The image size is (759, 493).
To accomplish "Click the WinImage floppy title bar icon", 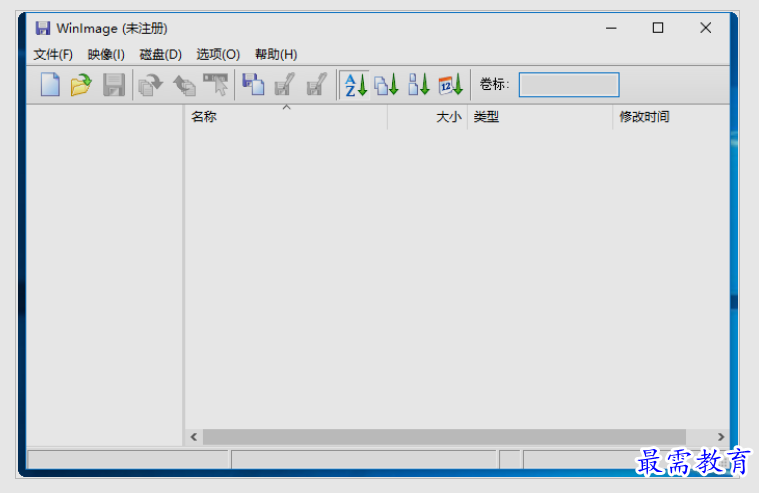I will coord(43,28).
